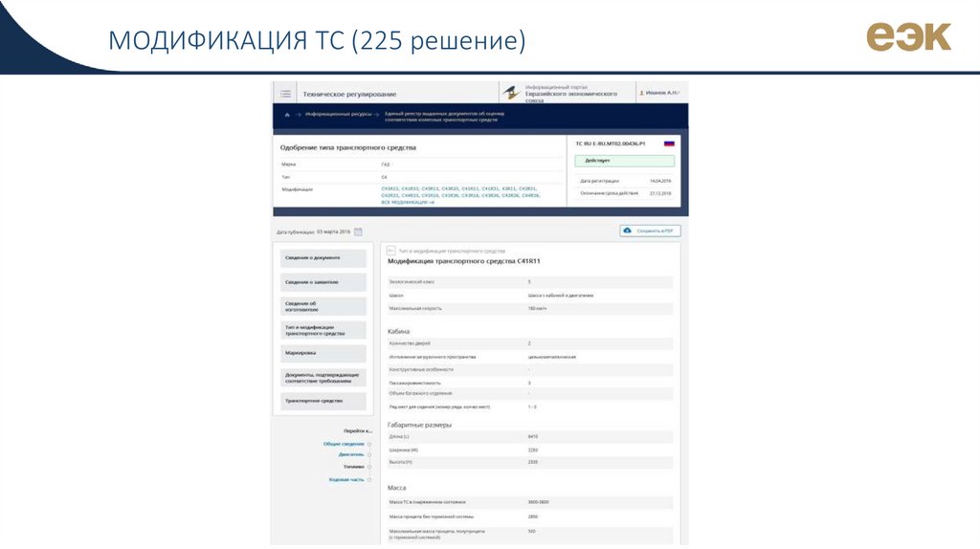Click the cloud icon in the save-to-PDF button
Image resolution: width=980 pixels, height=549 pixels.
[x=628, y=231]
